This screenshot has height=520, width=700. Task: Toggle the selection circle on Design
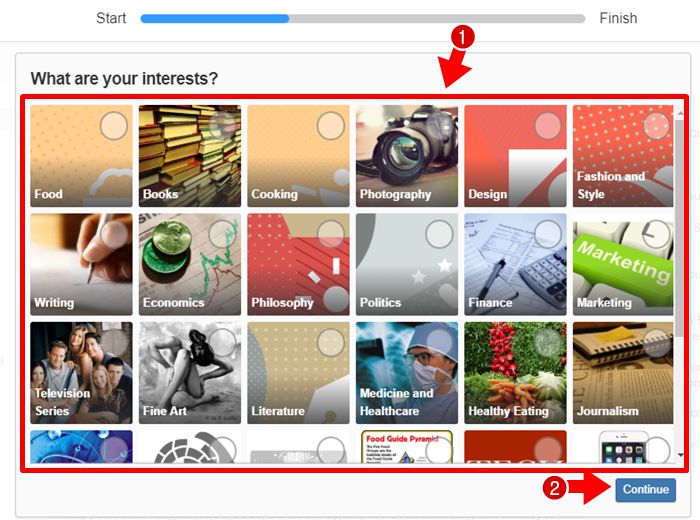pos(548,126)
